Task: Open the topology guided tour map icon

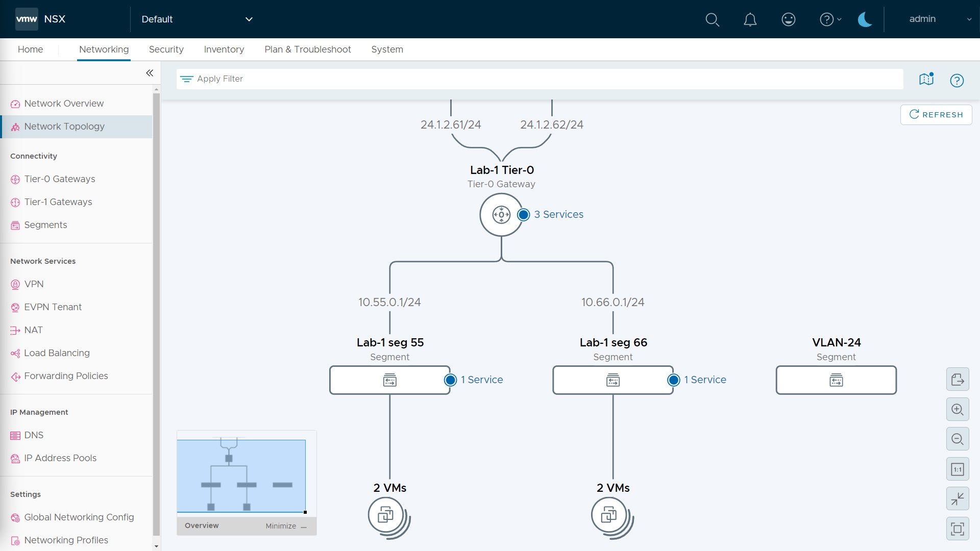Action: [926, 80]
